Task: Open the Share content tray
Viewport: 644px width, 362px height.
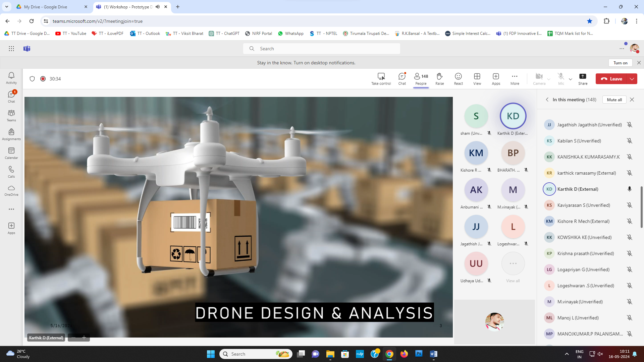Action: coord(583,79)
